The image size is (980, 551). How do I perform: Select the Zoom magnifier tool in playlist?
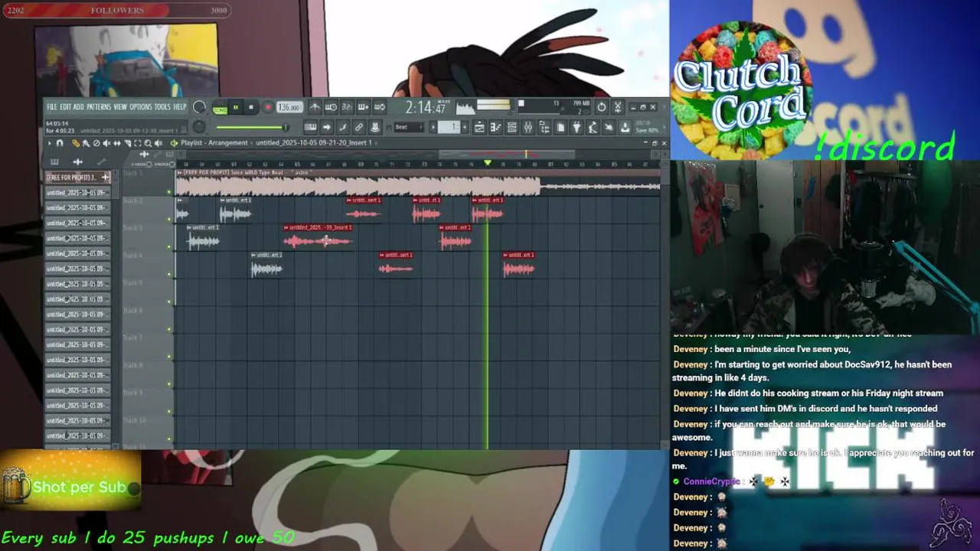tap(148, 143)
